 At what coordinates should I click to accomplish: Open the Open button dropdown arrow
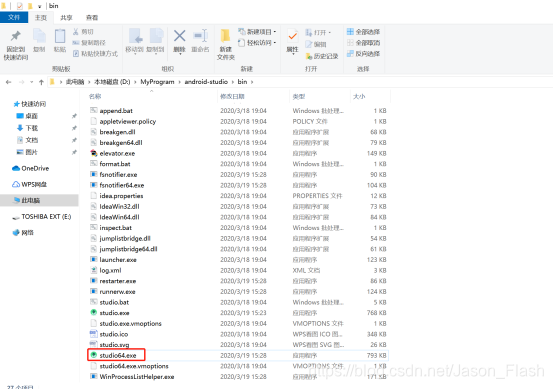pos(330,32)
